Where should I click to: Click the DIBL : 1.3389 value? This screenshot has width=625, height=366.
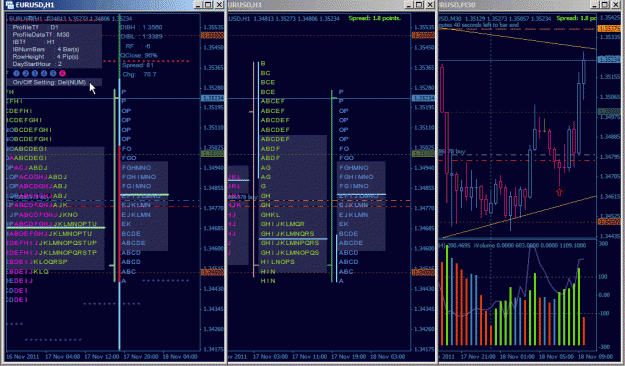pos(141,36)
